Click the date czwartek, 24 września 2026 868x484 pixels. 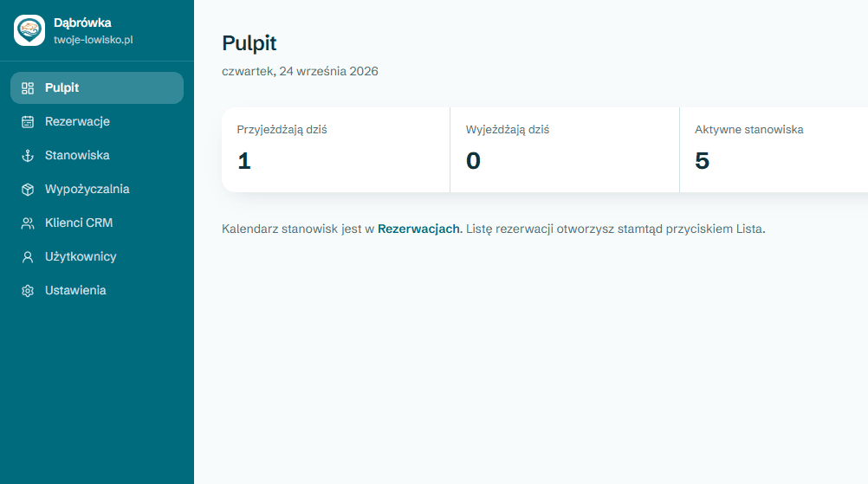pos(300,71)
